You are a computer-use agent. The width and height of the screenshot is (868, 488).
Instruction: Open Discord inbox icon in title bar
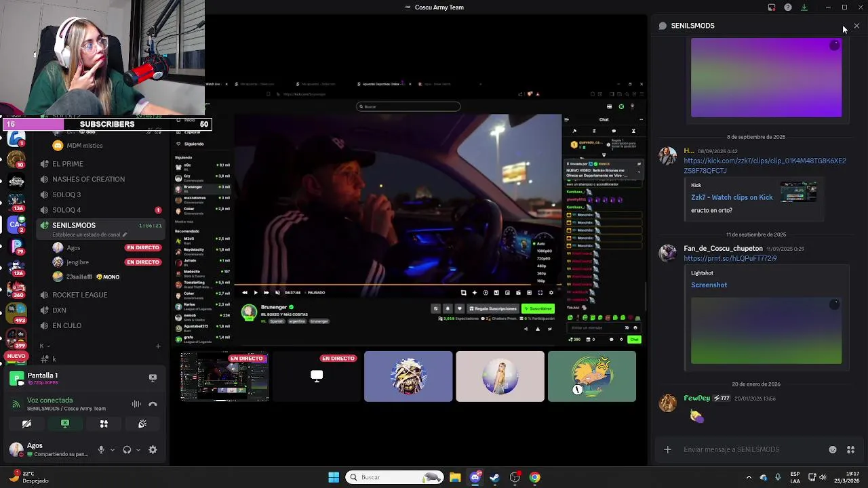pyautogui.click(x=772, y=7)
